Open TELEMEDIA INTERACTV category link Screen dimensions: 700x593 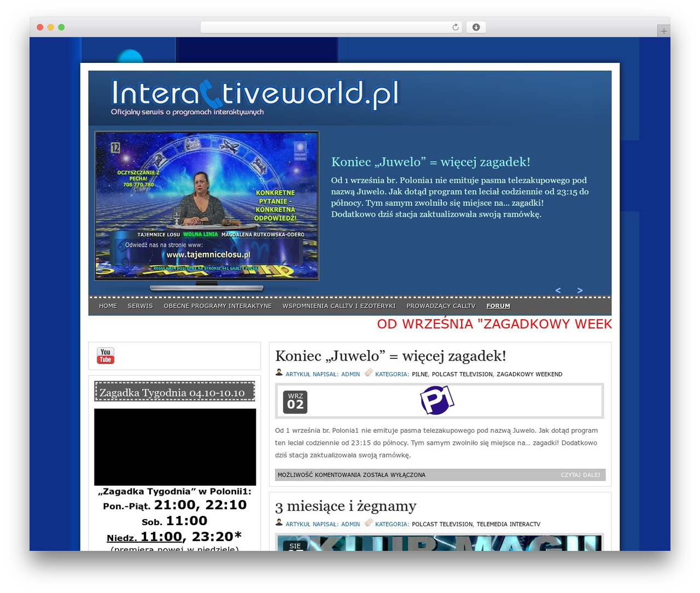[x=509, y=524]
